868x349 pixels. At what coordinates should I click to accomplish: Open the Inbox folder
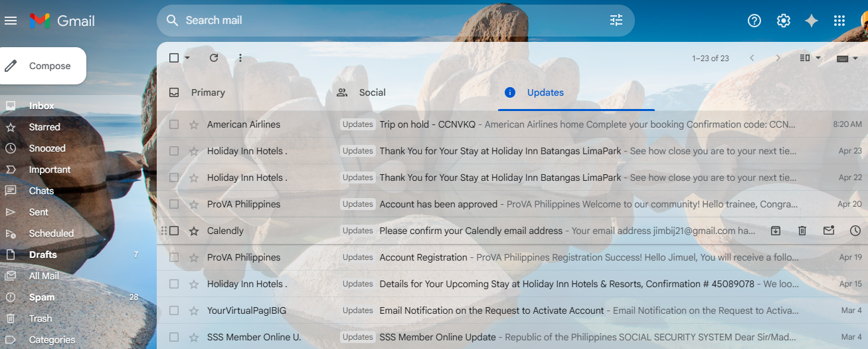click(x=42, y=106)
